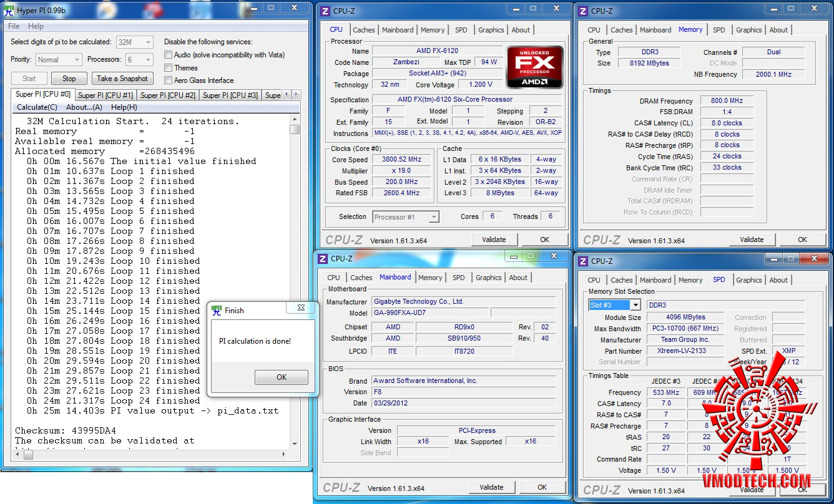The height and width of the screenshot is (504, 834).
Task: Expand the Slot #3 memory slot dropdown
Action: pyautogui.click(x=615, y=305)
